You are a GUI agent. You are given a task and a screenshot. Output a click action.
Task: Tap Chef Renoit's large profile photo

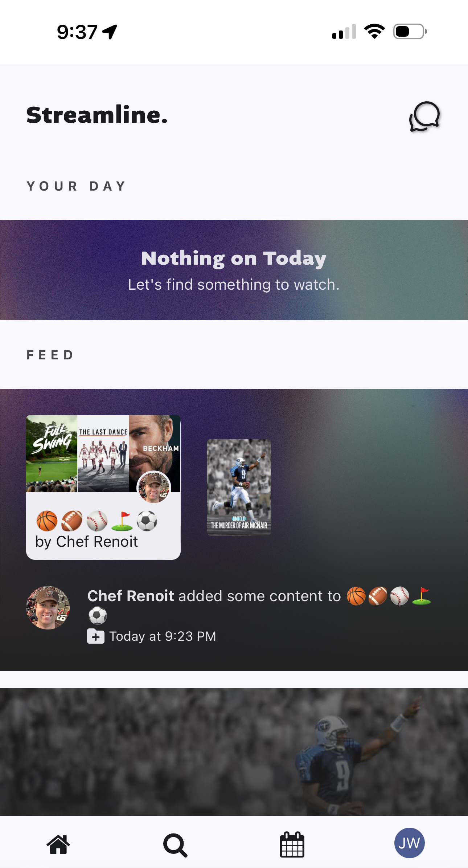coord(48,607)
